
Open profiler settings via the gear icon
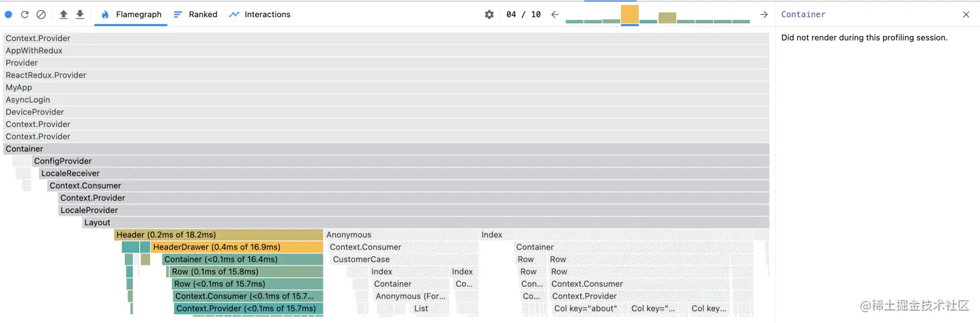coord(489,14)
